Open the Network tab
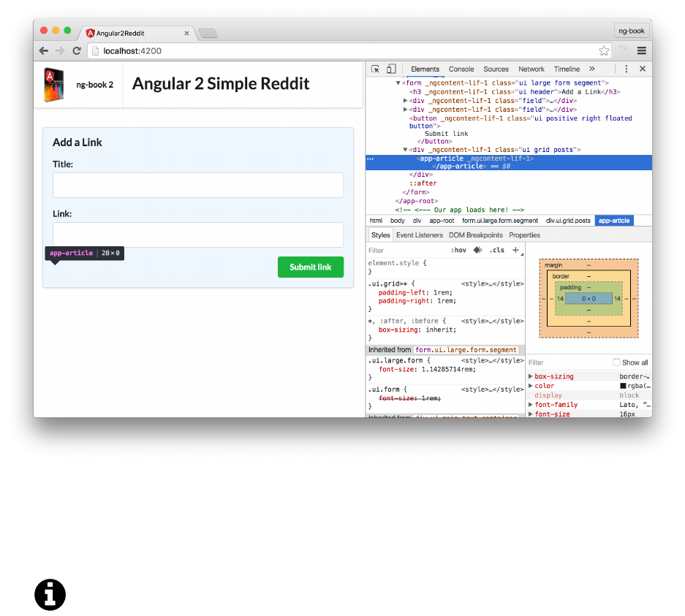Image resolution: width=685 pixels, height=616 pixels. [531, 69]
